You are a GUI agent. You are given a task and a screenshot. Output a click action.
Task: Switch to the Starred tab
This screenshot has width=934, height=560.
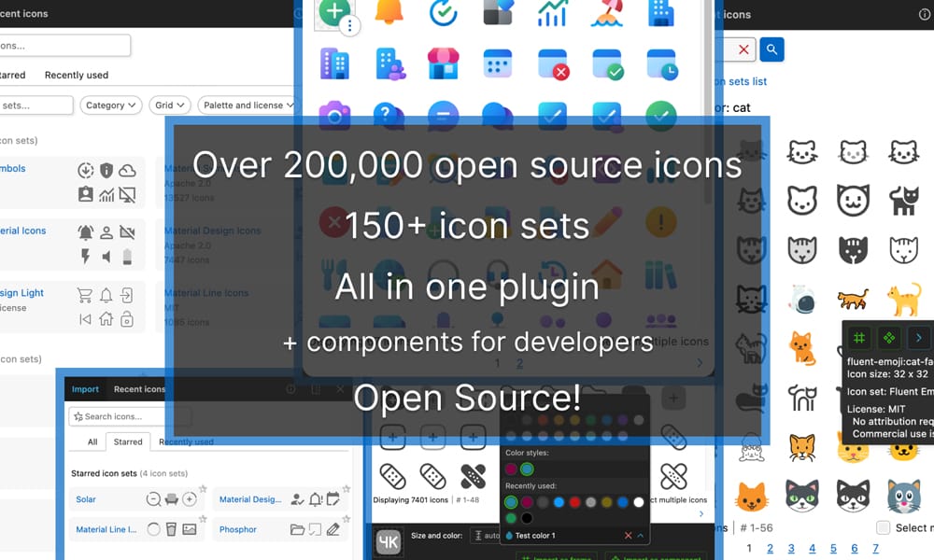(x=128, y=441)
